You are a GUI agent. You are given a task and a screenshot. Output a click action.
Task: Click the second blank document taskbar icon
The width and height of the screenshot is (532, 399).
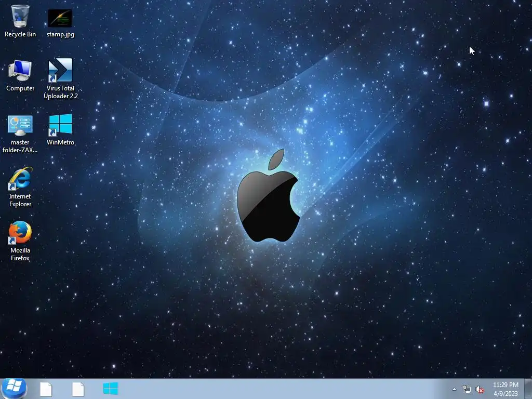78,389
